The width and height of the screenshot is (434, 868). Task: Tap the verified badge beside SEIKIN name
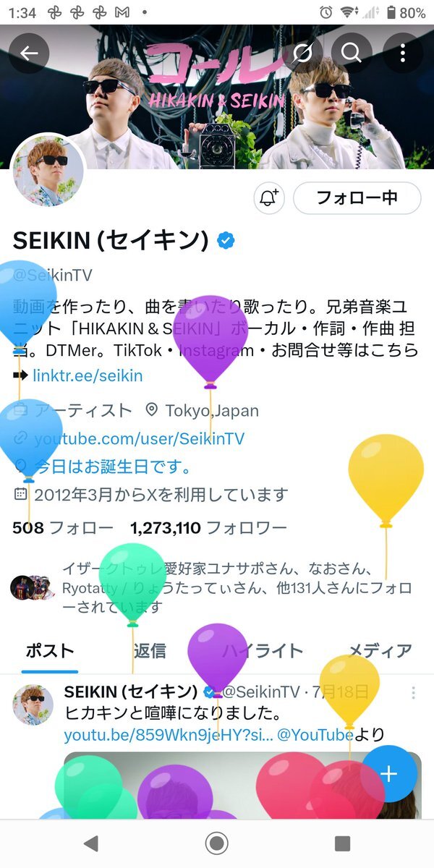226,241
